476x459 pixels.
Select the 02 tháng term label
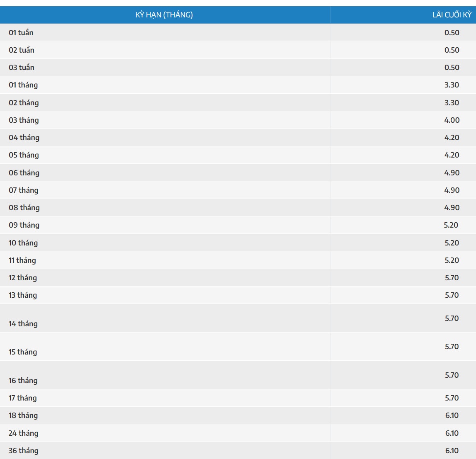[24, 103]
